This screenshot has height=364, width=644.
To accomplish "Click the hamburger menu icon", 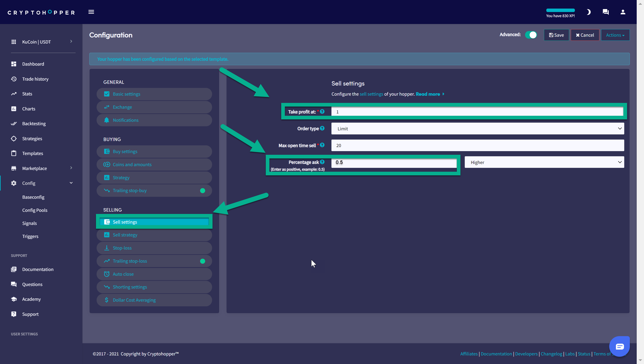I will [91, 12].
